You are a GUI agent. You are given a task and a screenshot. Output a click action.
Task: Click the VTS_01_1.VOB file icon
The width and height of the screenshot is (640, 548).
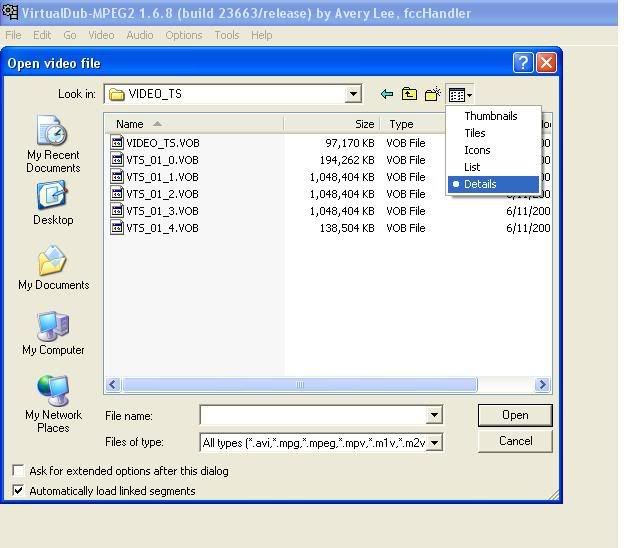point(117,177)
